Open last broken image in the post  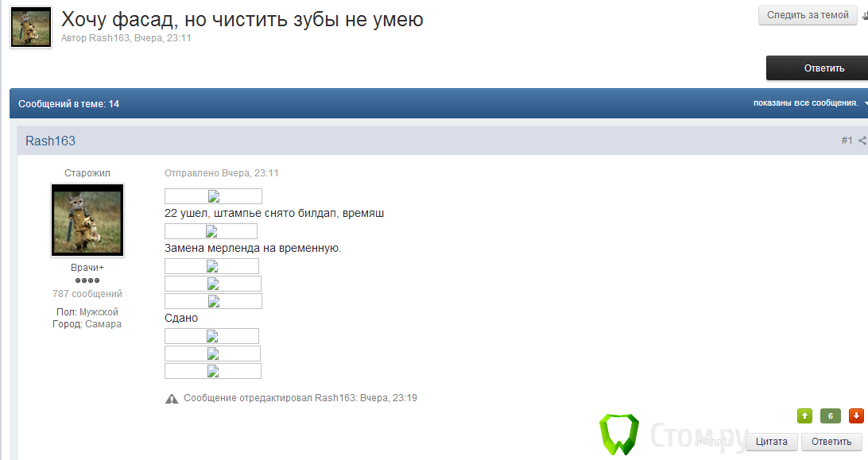(213, 371)
